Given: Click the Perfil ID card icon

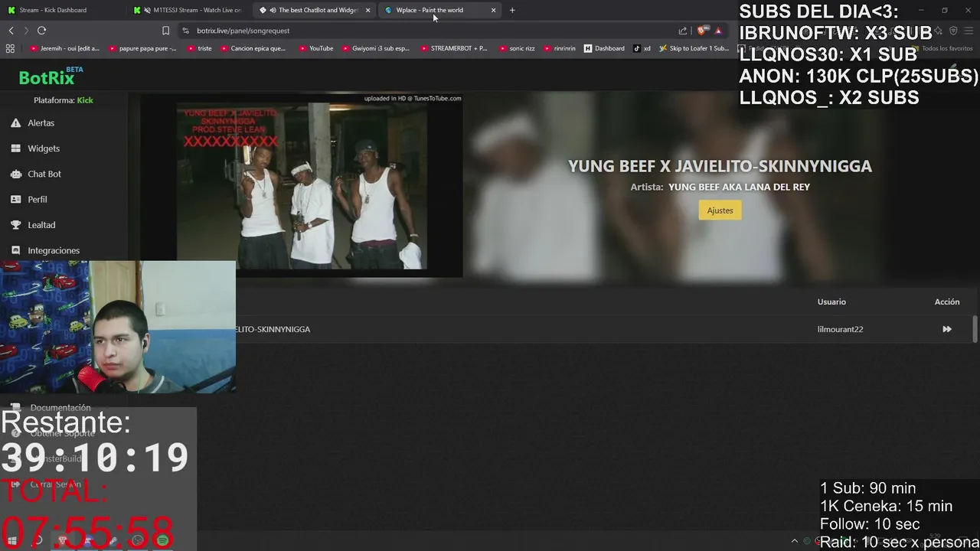Looking at the screenshot, I should pyautogui.click(x=15, y=199).
